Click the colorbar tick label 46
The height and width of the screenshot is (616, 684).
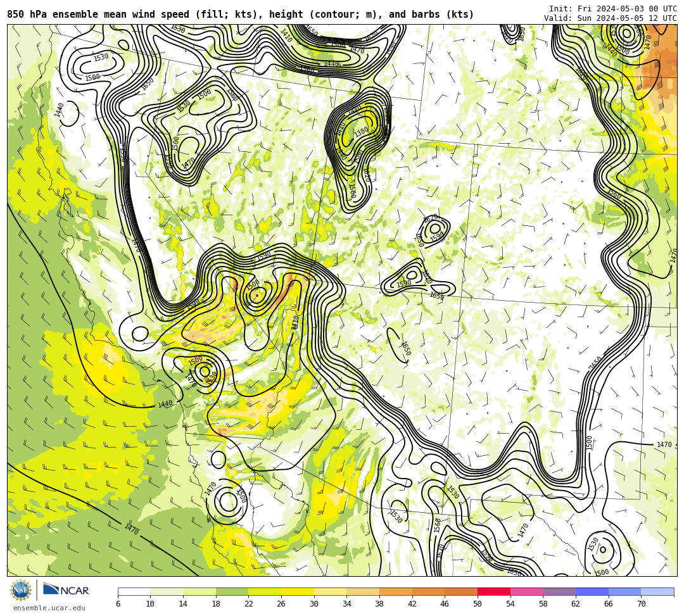point(445,604)
